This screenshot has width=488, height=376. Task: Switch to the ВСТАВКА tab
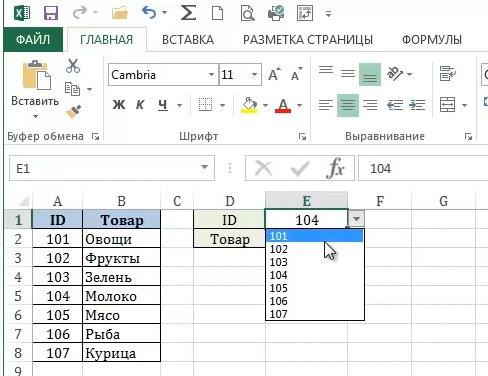[188, 40]
